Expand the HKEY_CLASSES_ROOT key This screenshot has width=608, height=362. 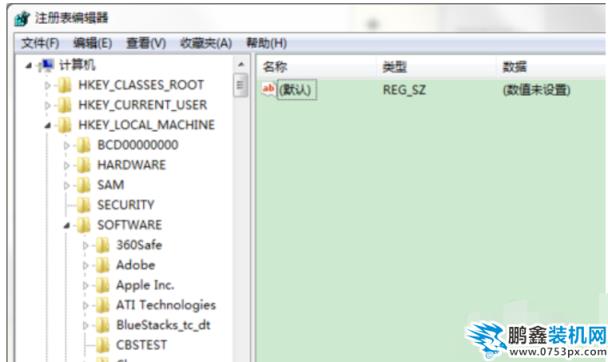[47, 85]
